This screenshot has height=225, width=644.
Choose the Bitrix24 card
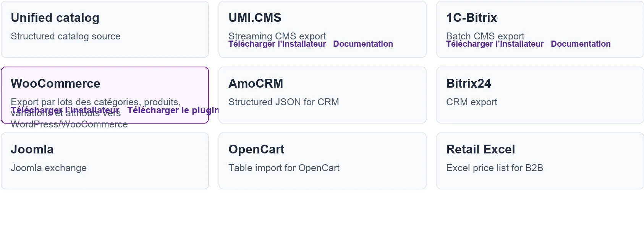(540, 95)
